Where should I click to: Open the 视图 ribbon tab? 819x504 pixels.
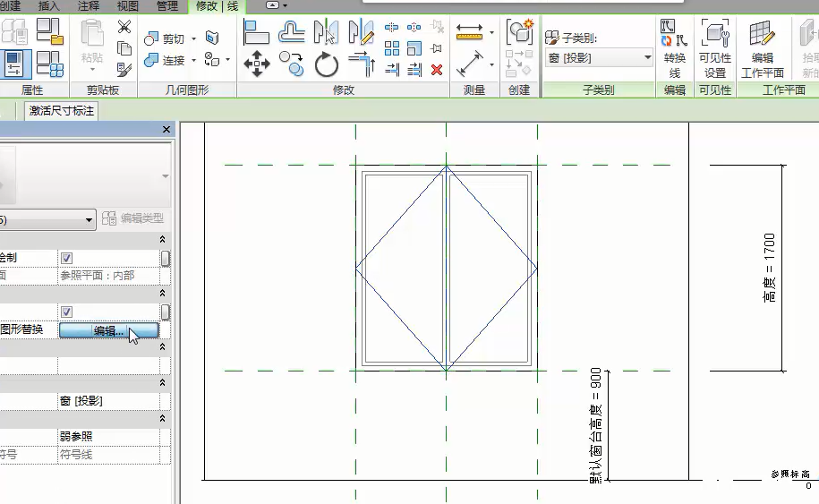click(128, 6)
